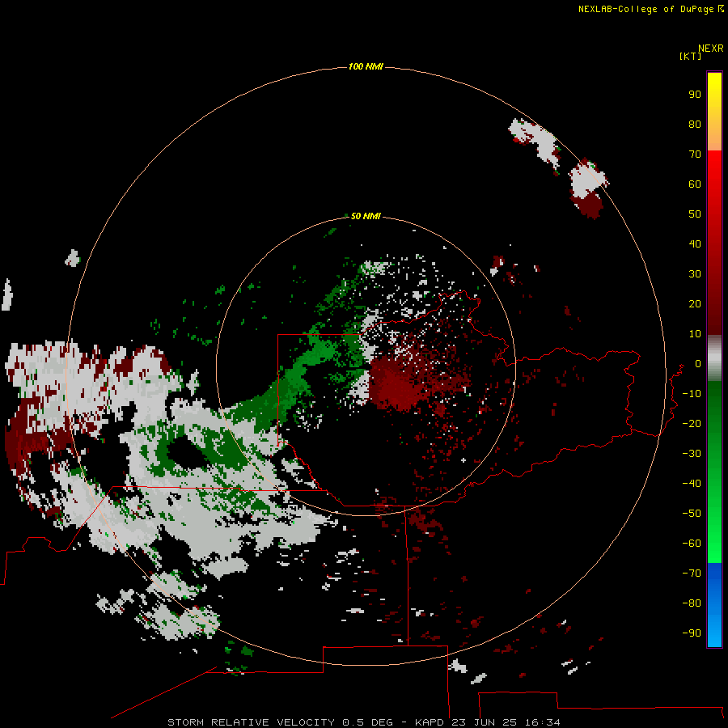The image size is (728, 728).
Task: Click the -10 value on velocity scale
Action: coord(692,394)
